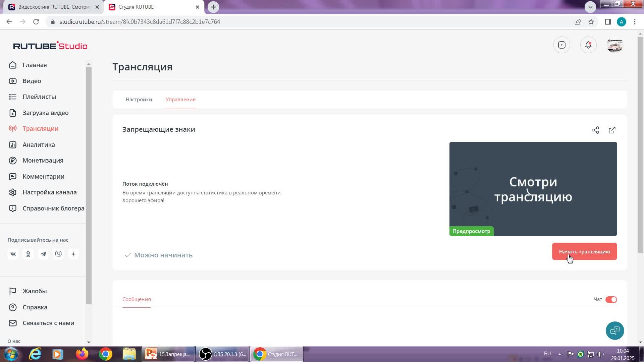Click the share stream icon
The image size is (644, 362).
tap(595, 130)
